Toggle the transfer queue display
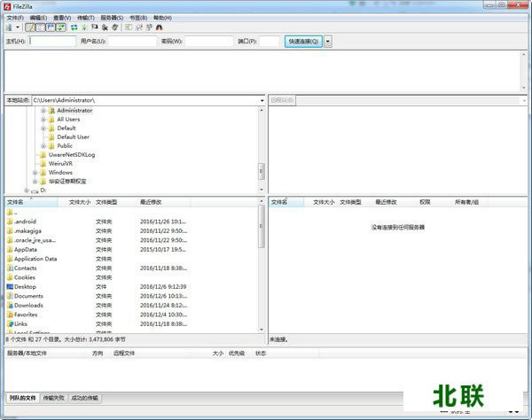532x420 pixels. tap(60, 27)
